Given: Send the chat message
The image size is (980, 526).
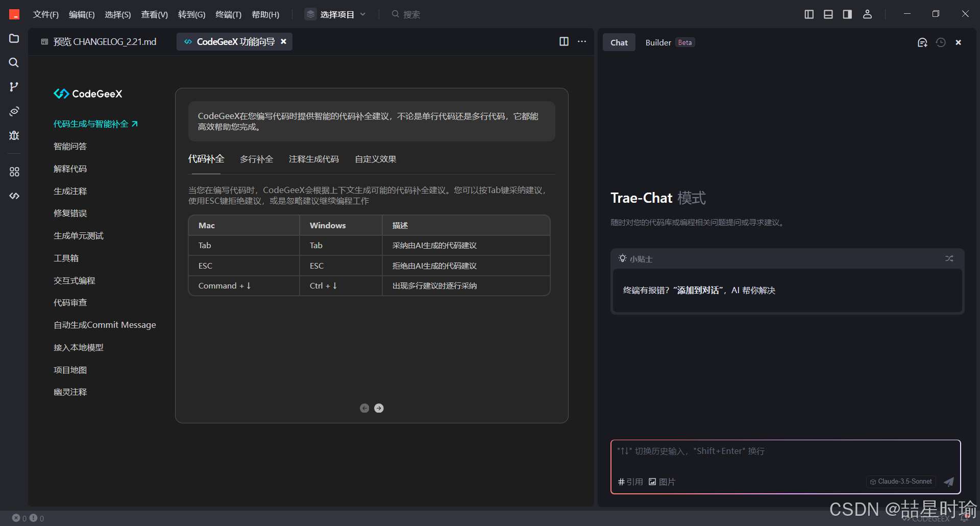Looking at the screenshot, I should [x=949, y=482].
